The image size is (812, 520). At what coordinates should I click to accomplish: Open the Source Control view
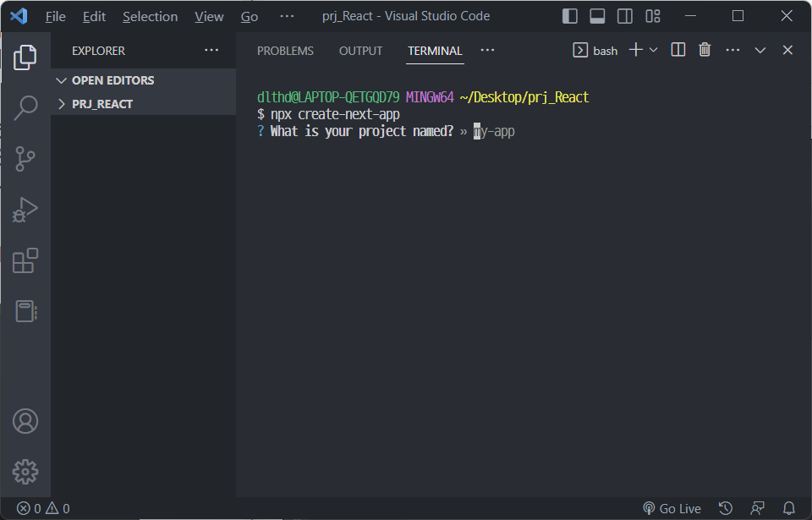25,158
